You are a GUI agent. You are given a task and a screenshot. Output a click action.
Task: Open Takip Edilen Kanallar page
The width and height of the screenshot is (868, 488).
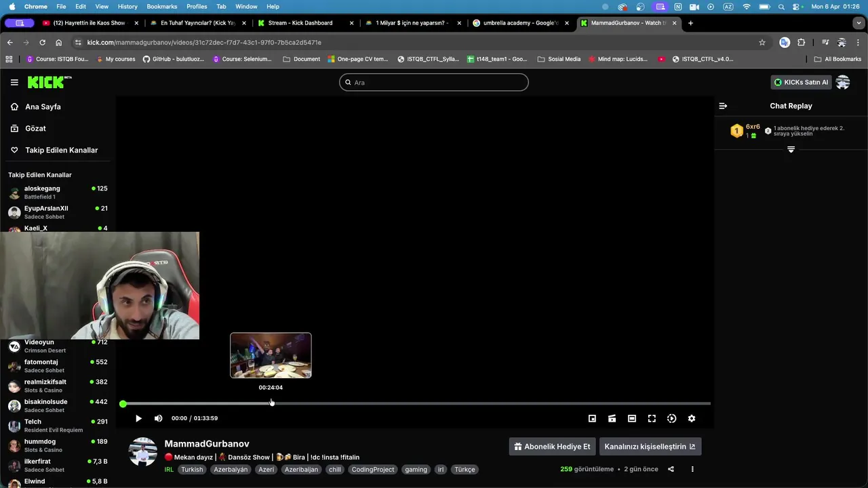coord(61,150)
